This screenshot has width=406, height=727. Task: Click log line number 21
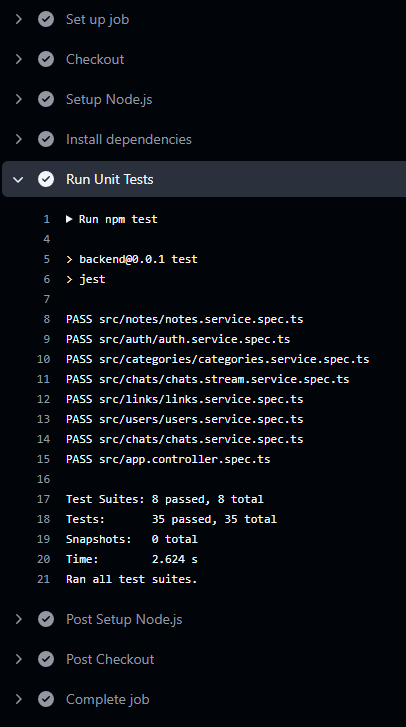[43, 579]
